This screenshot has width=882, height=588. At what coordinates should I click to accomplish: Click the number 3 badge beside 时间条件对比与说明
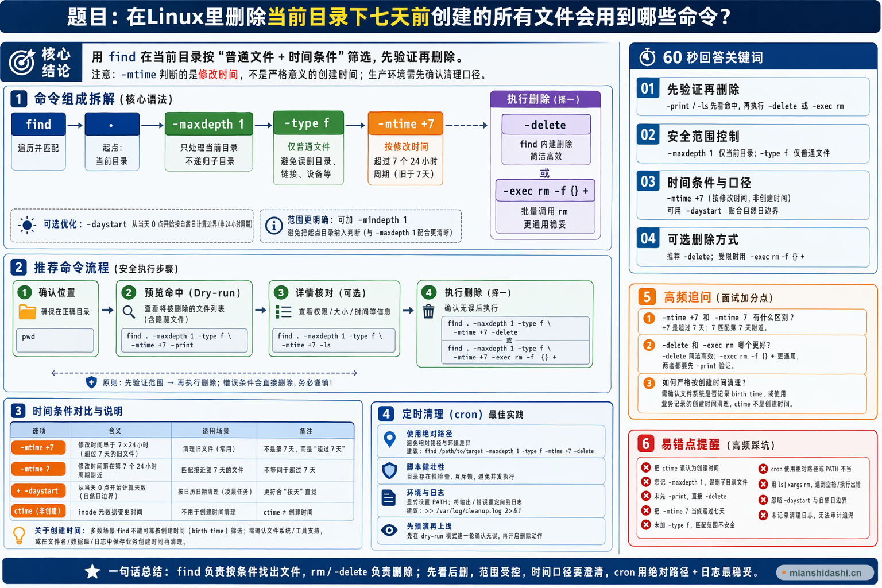click(18, 411)
